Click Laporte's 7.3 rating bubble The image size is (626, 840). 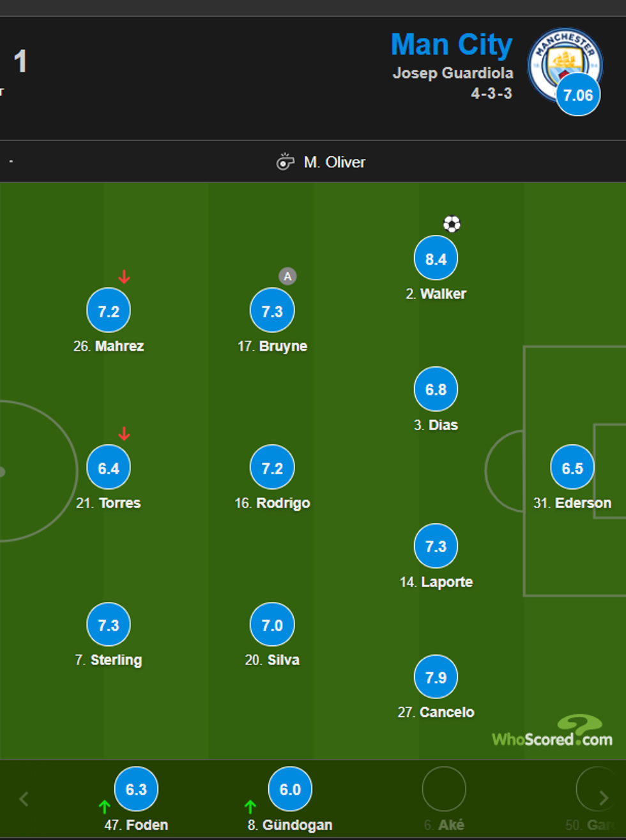pyautogui.click(x=436, y=546)
